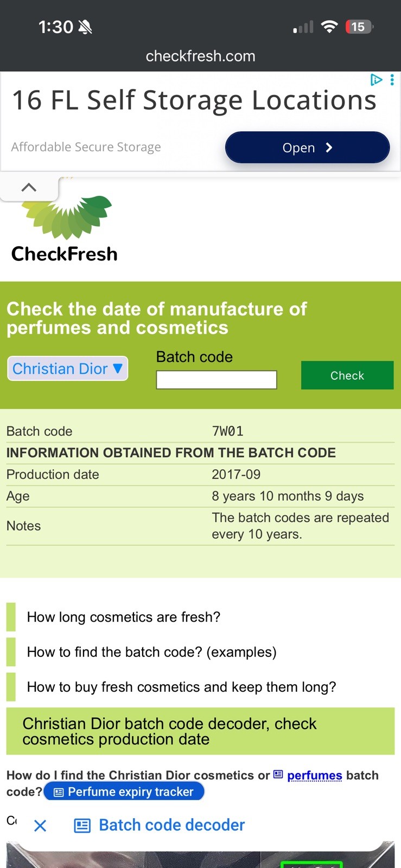The image size is (401, 868).
Task: Tap the Perfume expiry tracker pill
Action: point(124,792)
